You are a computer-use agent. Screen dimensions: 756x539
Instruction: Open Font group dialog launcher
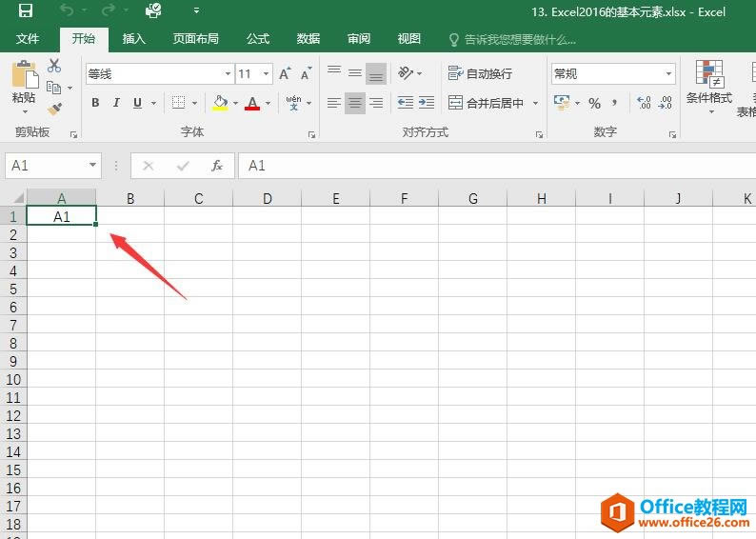[312, 135]
